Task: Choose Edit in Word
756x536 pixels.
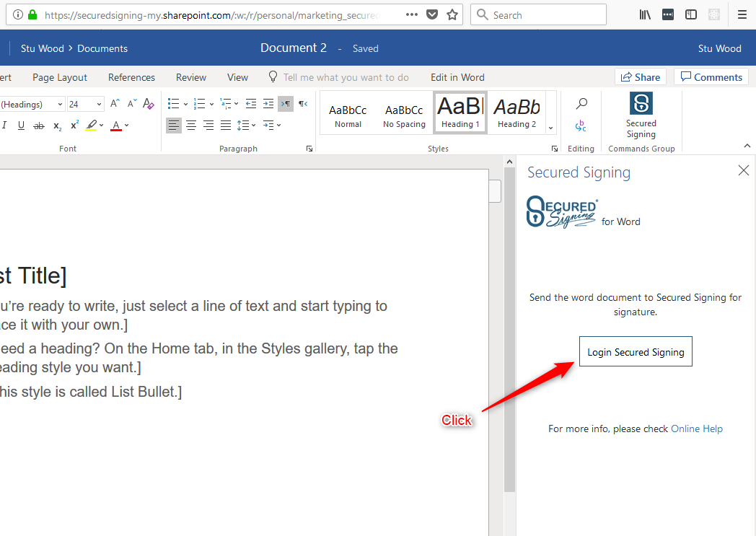Action: coord(457,77)
